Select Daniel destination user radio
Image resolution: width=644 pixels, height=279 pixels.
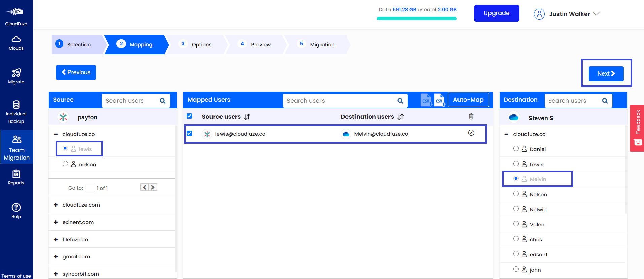(516, 148)
